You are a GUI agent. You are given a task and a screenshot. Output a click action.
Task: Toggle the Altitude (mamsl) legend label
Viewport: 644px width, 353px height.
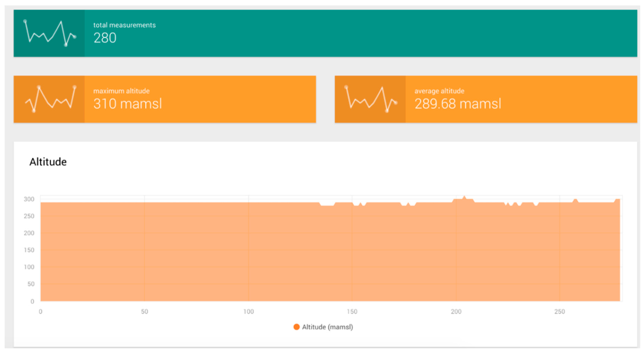click(x=327, y=327)
